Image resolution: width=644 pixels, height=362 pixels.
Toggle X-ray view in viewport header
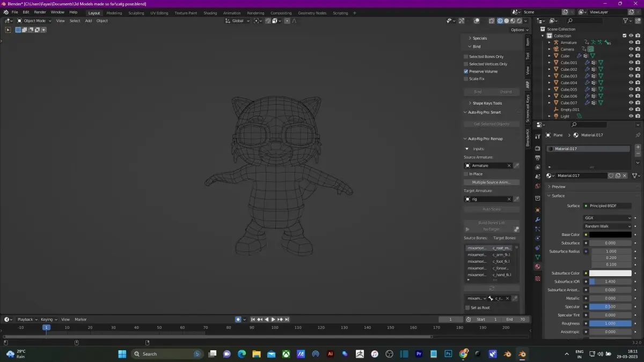pyautogui.click(x=491, y=21)
